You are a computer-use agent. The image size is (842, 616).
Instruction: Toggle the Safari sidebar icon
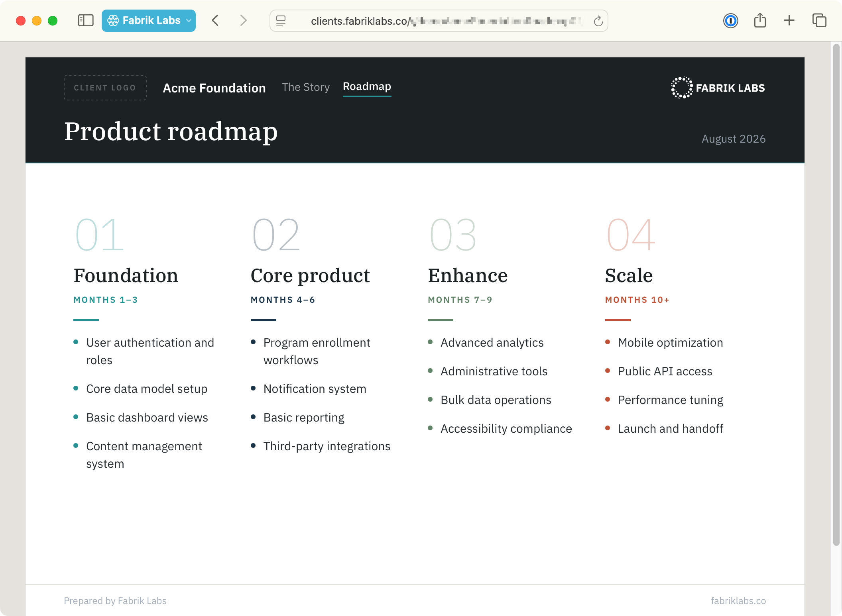(x=86, y=20)
